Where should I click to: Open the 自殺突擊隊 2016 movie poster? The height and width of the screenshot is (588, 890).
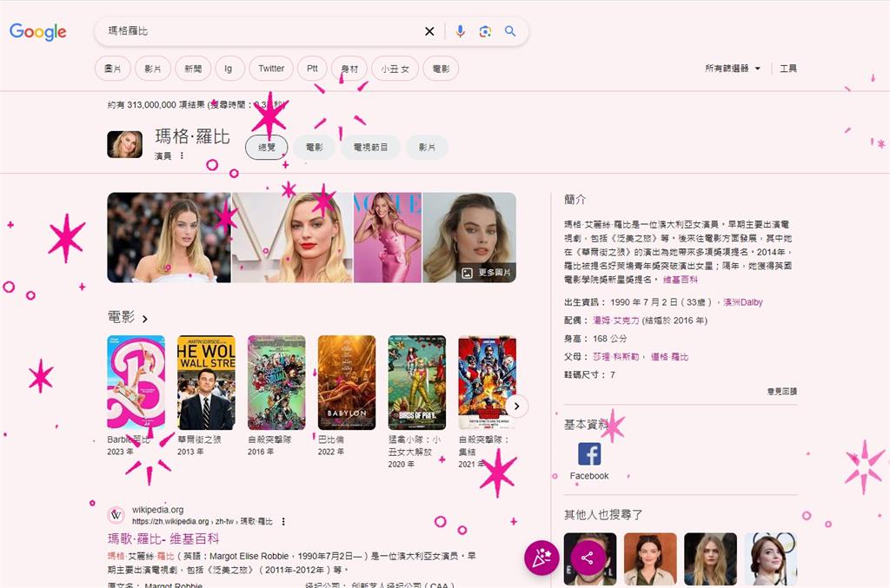click(x=276, y=382)
